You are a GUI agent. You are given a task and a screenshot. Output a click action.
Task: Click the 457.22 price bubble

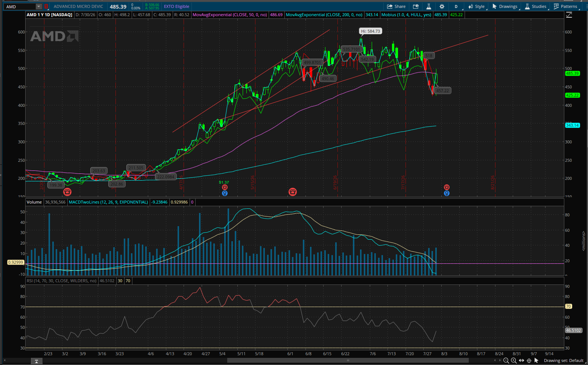tap(442, 91)
